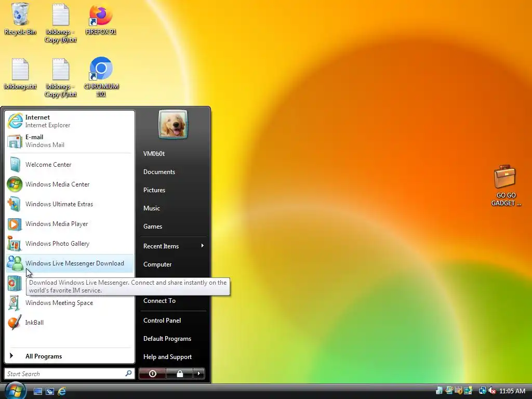Select loldongs.txt desktop file

tap(20, 74)
